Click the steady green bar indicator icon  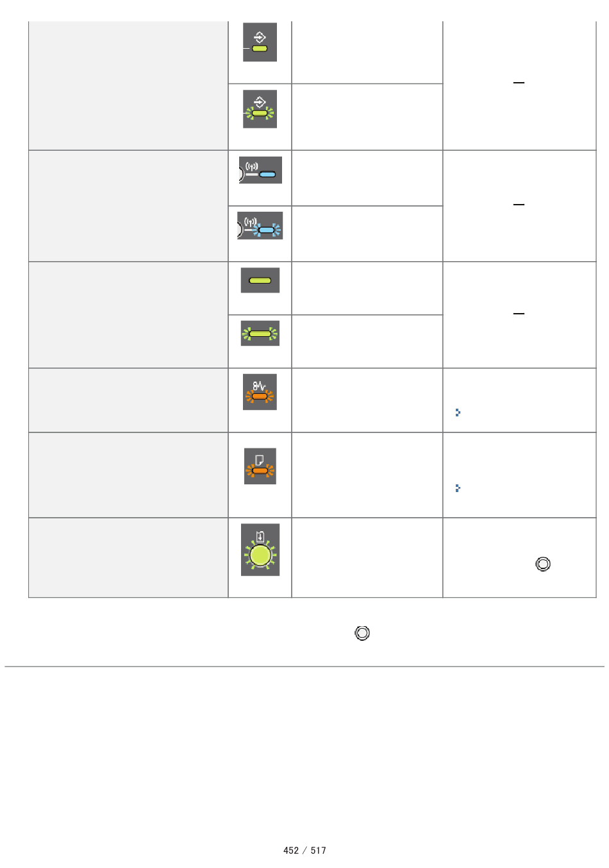260,280
